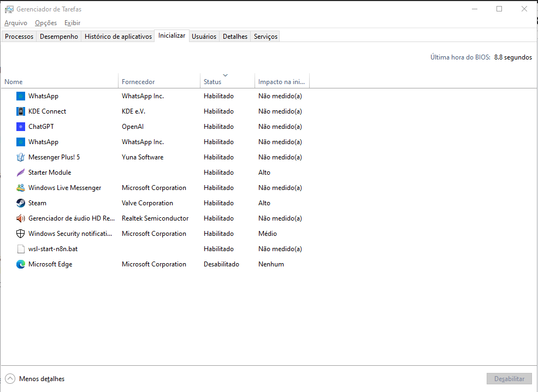Open the Detalhes tab
Screen dimensions: 538x392
click(x=235, y=37)
